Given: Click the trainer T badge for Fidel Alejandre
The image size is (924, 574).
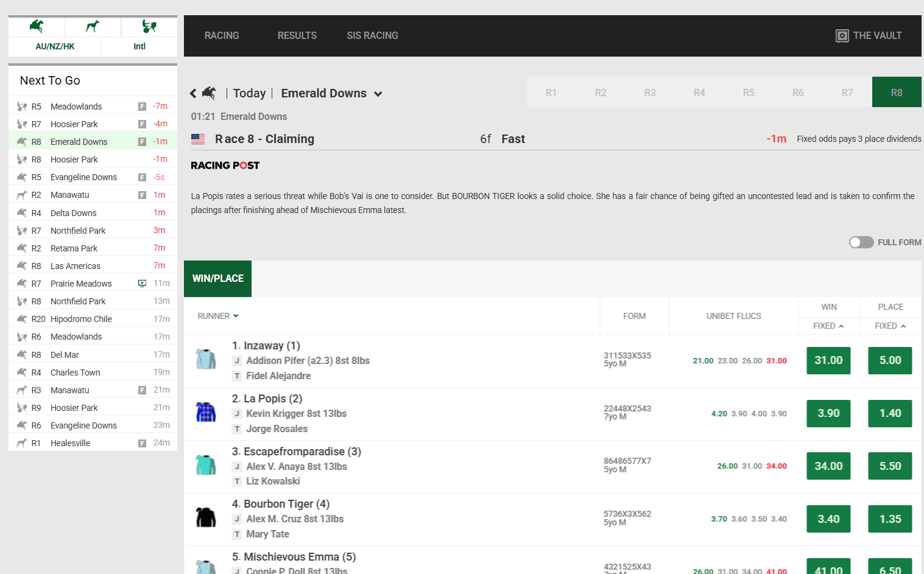Looking at the screenshot, I should click(x=237, y=376).
